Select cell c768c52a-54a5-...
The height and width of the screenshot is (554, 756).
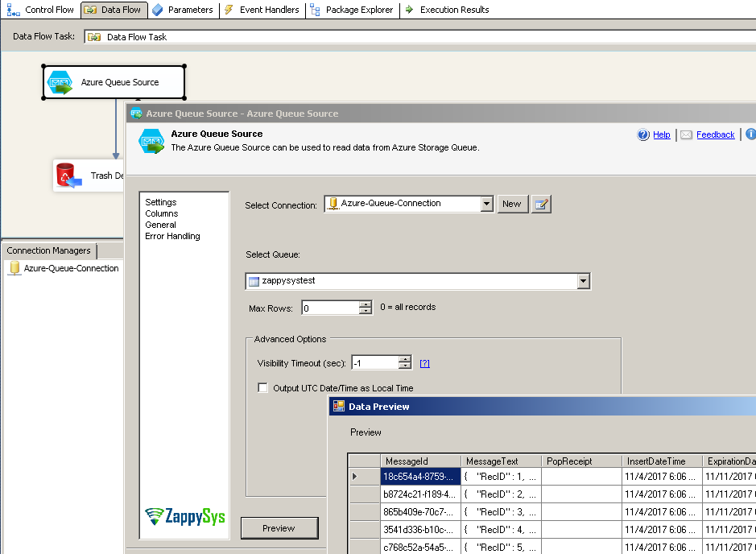click(x=420, y=547)
